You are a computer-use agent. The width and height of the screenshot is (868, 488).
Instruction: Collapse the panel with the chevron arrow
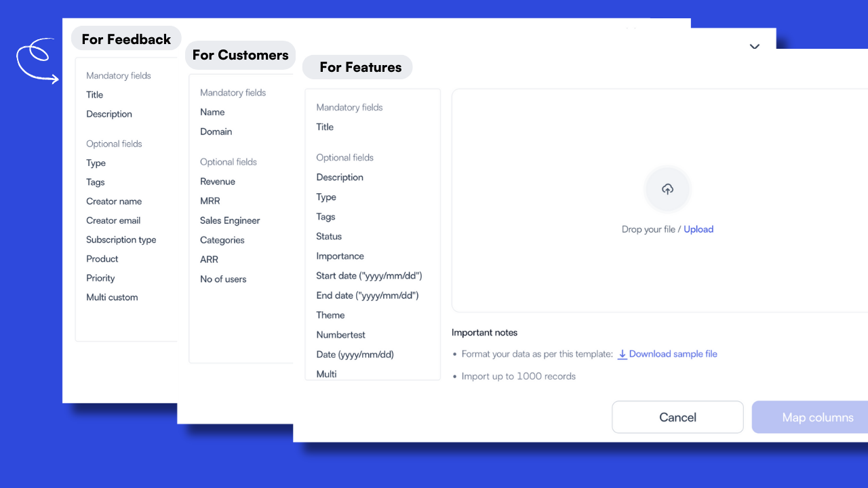pos(754,47)
